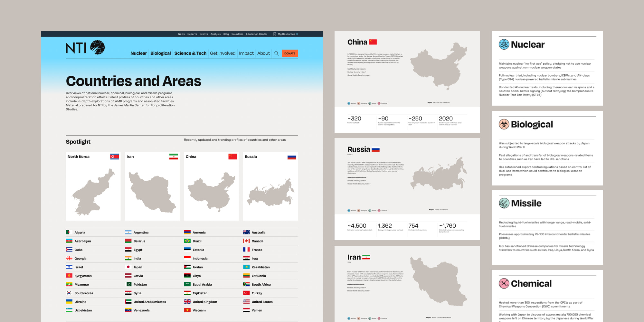This screenshot has height=322, width=644.
Task: Click the Canada flag icon
Action: tap(246, 241)
